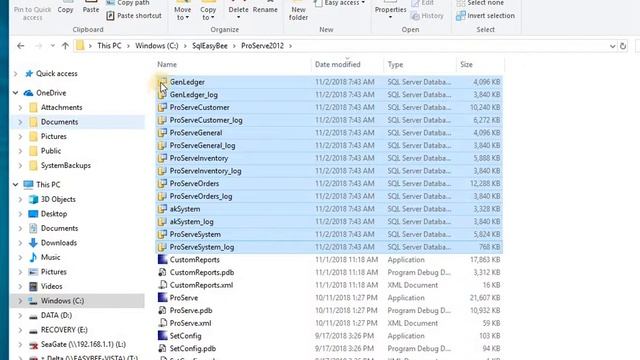Select the CustomReports.pdb file icon

(162, 272)
